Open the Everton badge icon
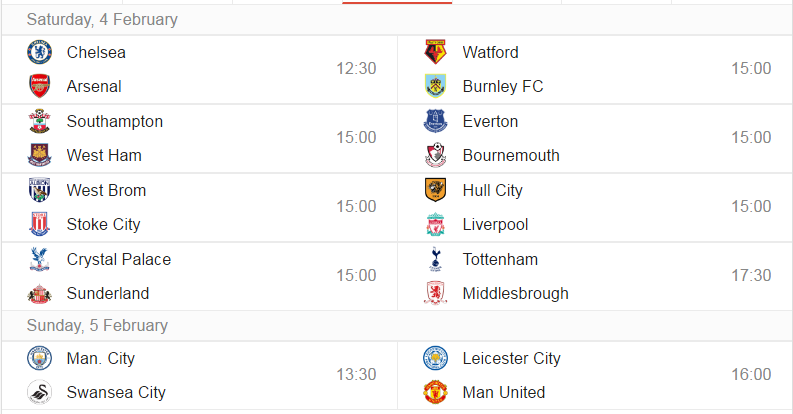This screenshot has height=414, width=793. coord(435,121)
